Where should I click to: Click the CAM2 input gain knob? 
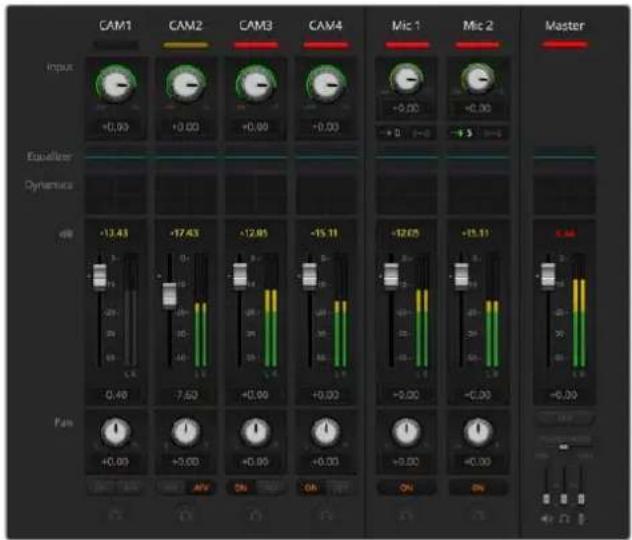185,85
